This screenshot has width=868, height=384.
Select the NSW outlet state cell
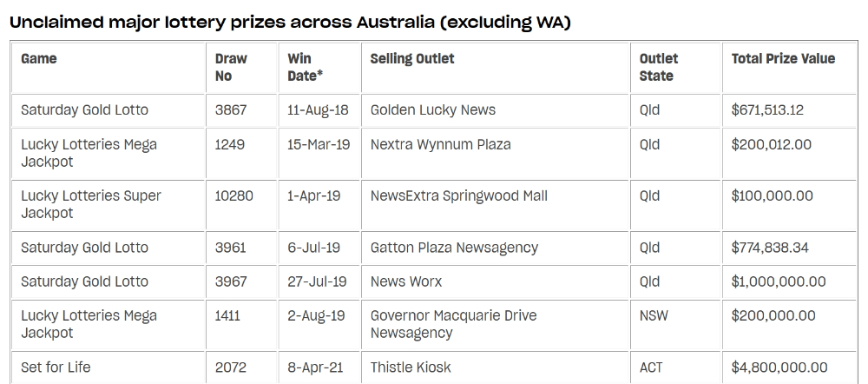[675, 325]
